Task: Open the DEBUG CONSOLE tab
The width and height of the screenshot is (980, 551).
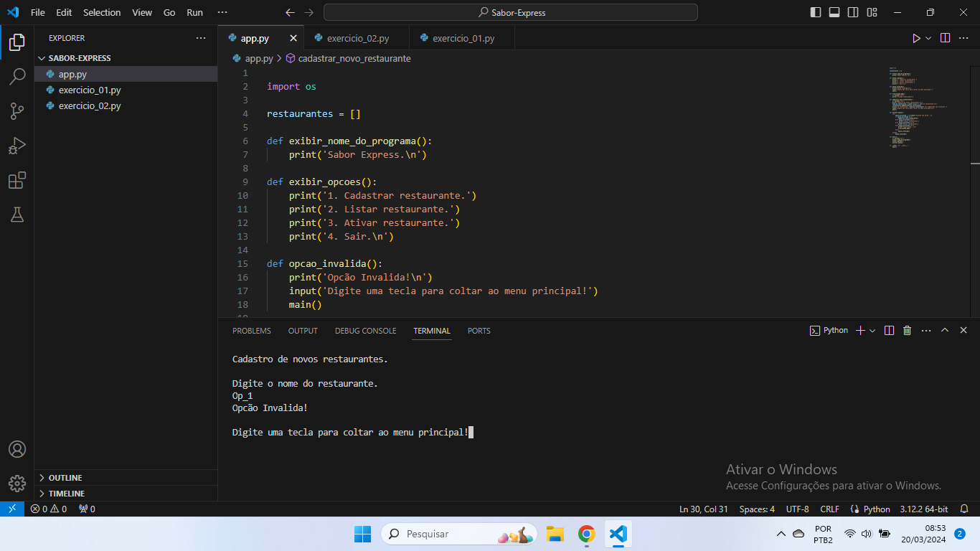Action: pyautogui.click(x=365, y=331)
